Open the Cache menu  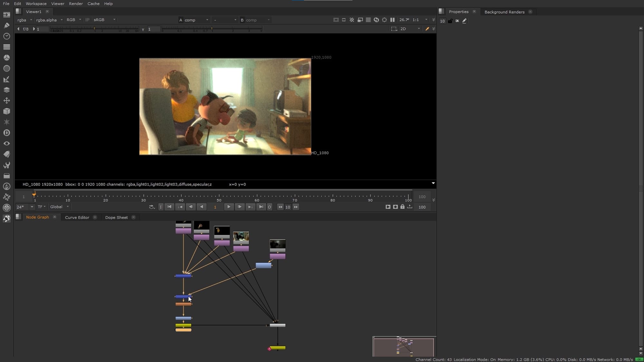click(93, 4)
